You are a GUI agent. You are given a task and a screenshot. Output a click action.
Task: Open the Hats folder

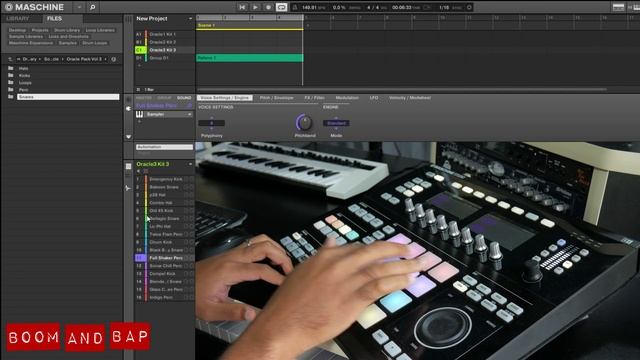pos(23,69)
